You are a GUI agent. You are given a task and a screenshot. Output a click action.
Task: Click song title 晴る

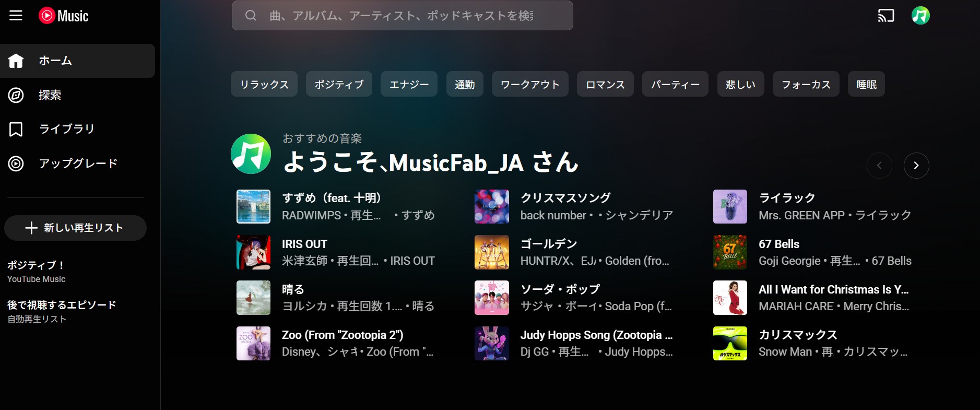coord(293,289)
